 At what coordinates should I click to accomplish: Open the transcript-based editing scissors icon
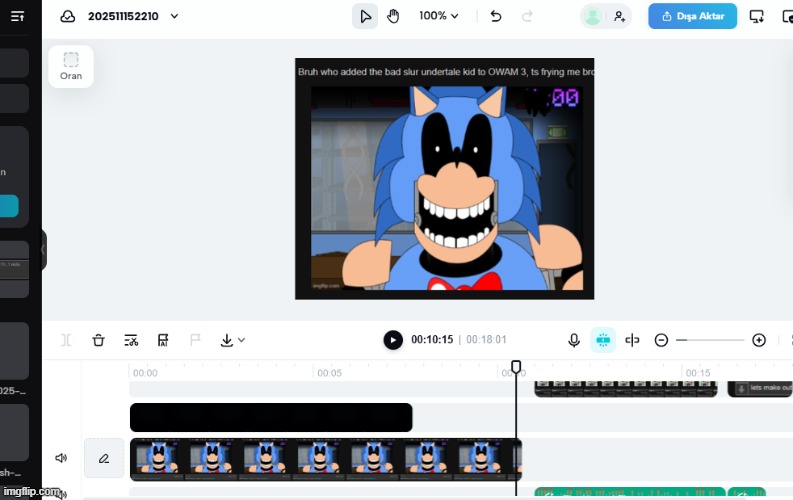[131, 340]
